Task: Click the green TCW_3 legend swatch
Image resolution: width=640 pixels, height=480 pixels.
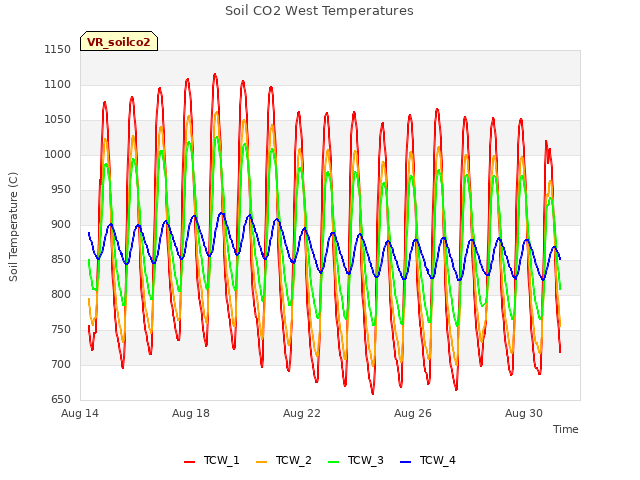Action: coord(334,461)
